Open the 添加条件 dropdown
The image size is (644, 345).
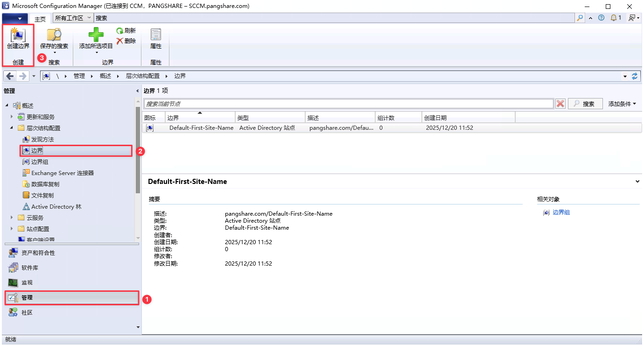(x=622, y=104)
